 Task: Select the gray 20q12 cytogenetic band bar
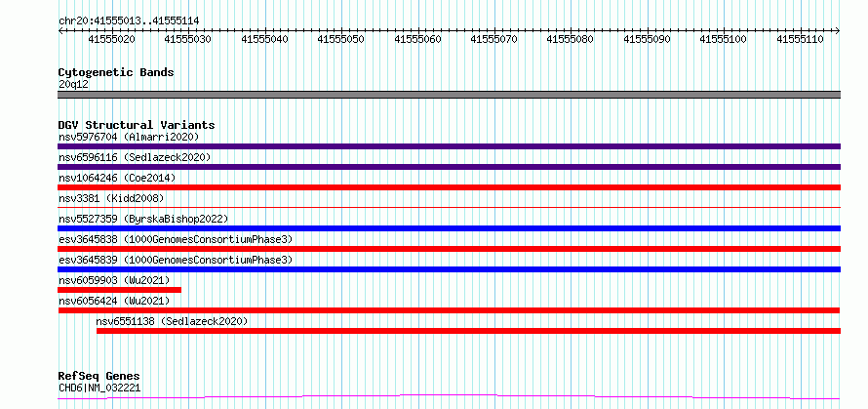click(449, 95)
